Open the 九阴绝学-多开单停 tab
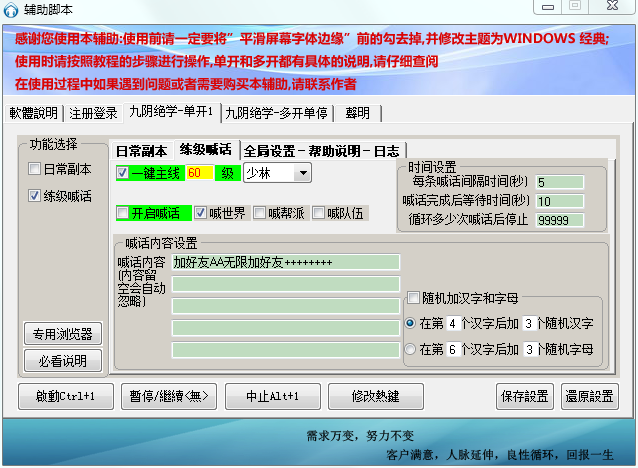The height and width of the screenshot is (468, 638). point(276,112)
